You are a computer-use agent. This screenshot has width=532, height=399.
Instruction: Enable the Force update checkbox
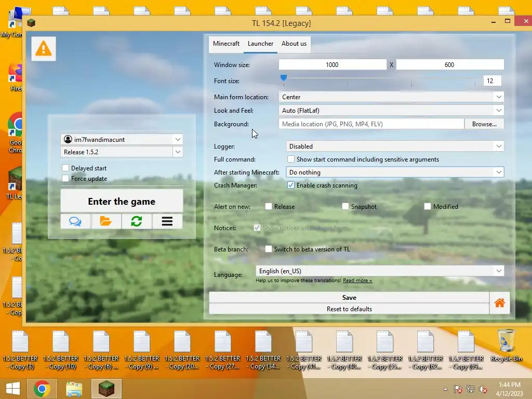65,179
